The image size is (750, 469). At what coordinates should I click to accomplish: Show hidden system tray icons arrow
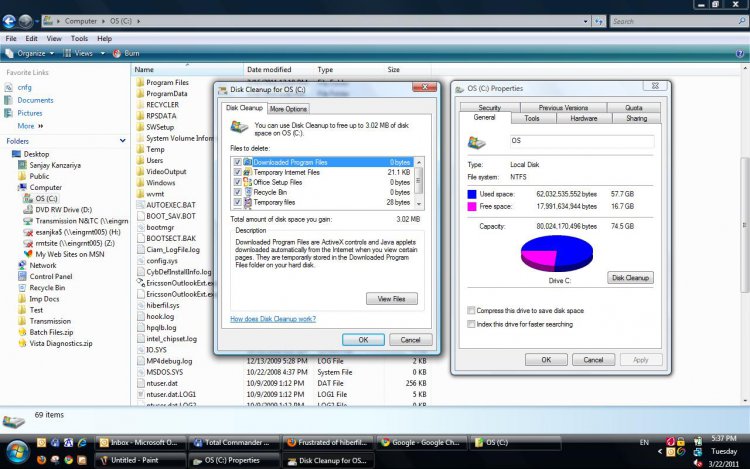[x=660, y=451]
